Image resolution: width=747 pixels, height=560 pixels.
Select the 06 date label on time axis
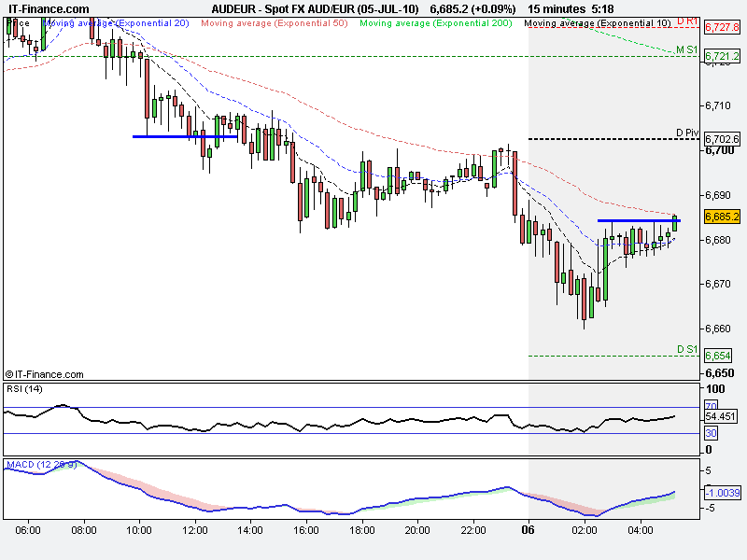526,530
